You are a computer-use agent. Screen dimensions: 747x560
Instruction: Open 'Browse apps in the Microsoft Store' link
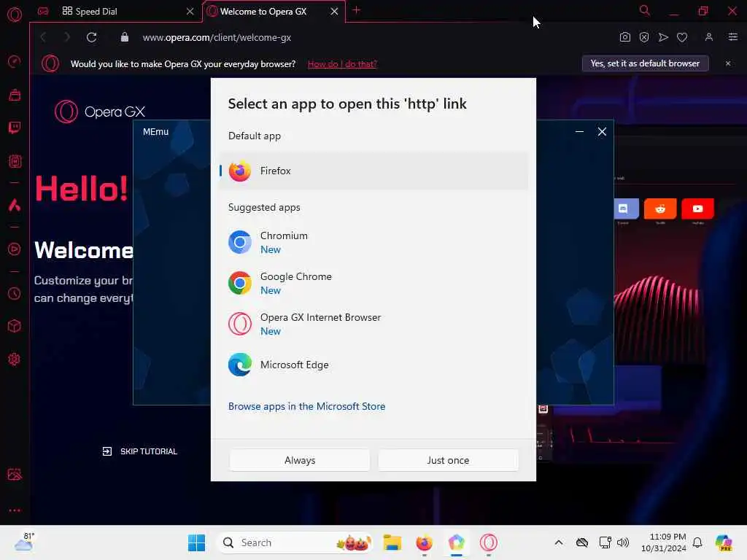306,406
